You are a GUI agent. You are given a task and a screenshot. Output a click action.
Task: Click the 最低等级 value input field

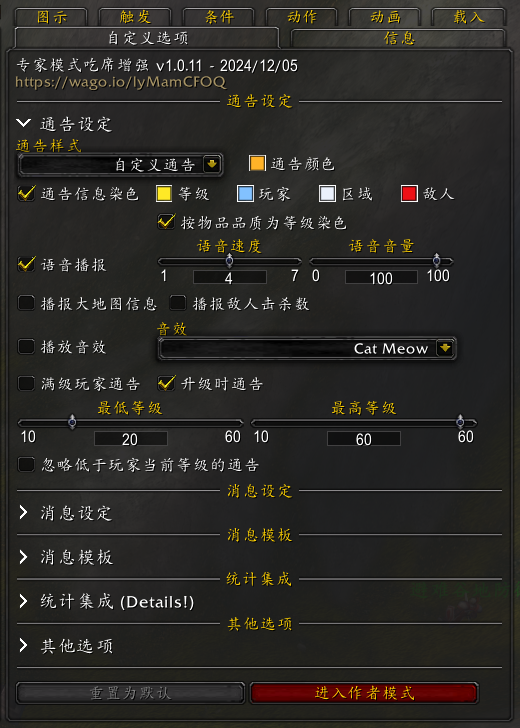coord(130,439)
